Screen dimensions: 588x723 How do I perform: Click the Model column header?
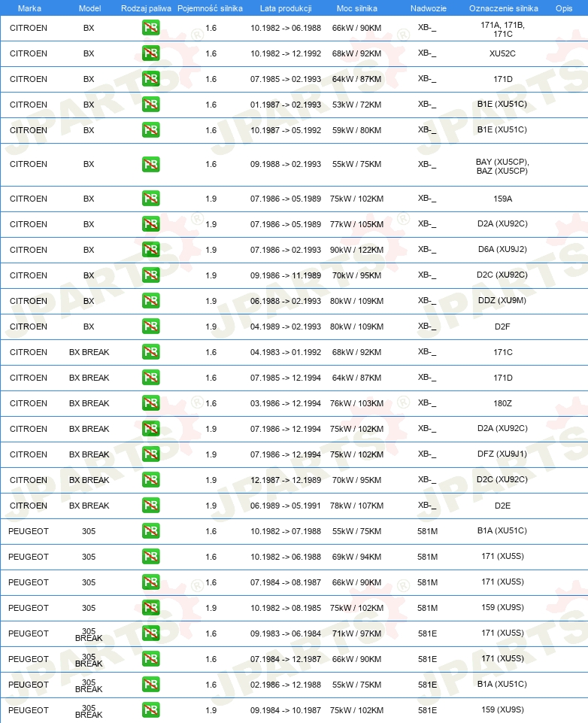(x=90, y=8)
